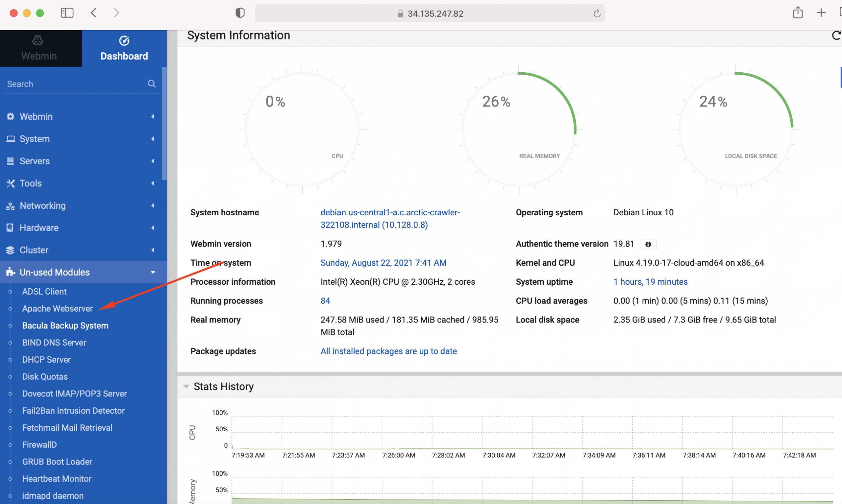842x504 pixels.
Task: Open the system time link
Action: click(x=383, y=263)
